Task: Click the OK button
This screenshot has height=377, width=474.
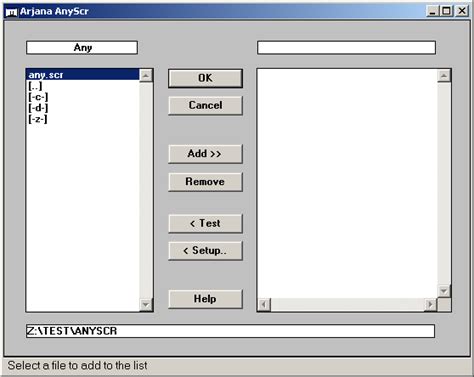Action: click(205, 78)
